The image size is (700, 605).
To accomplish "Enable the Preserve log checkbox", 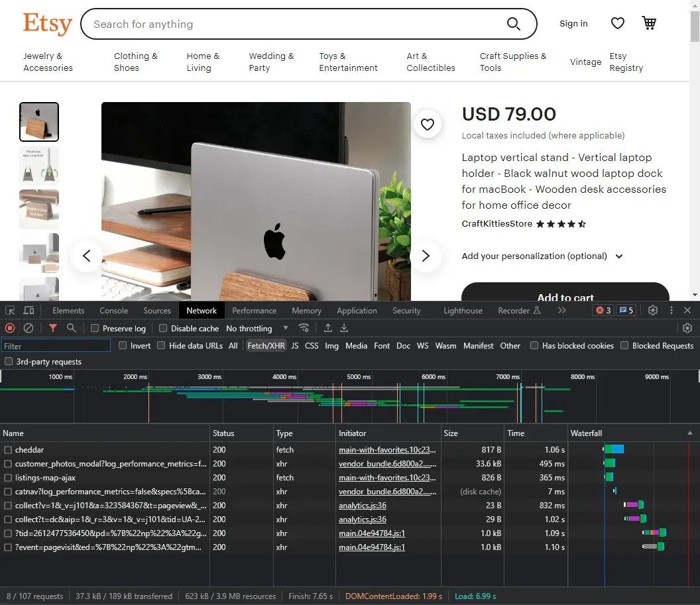I will [x=95, y=328].
